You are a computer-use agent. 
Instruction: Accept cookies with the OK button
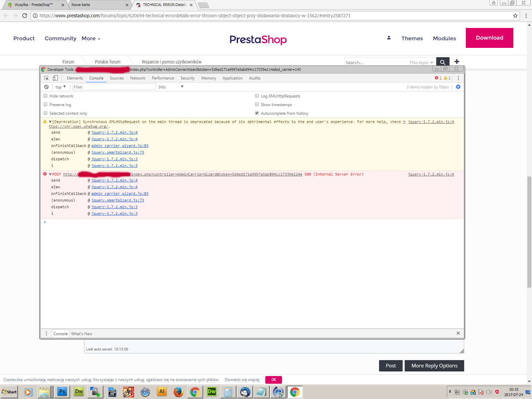[x=274, y=380]
